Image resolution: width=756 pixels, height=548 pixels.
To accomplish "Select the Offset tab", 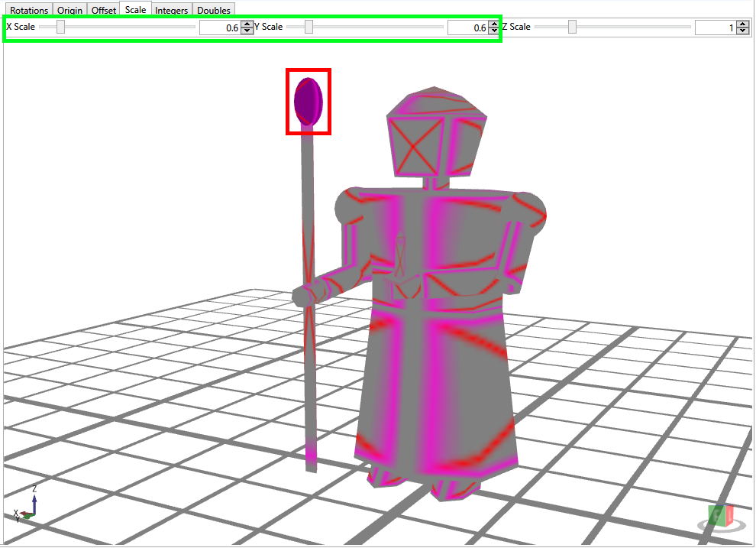I will click(x=103, y=11).
